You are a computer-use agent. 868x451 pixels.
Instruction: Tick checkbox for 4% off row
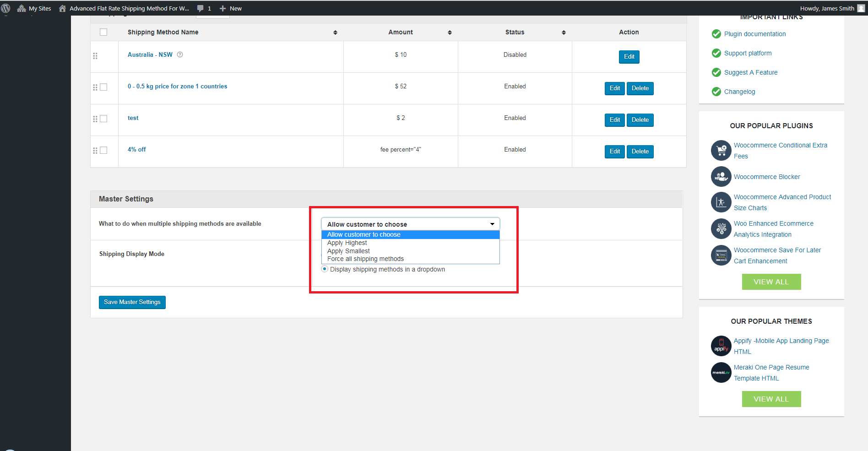pos(103,150)
